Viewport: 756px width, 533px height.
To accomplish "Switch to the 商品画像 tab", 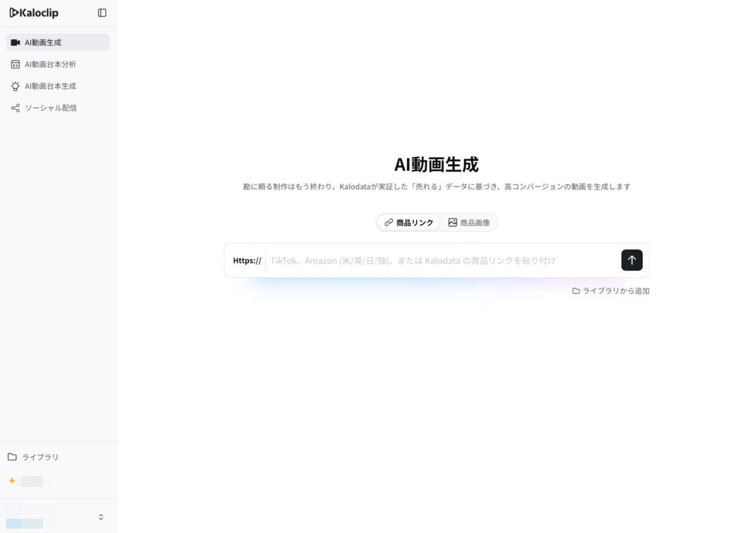I will [469, 222].
